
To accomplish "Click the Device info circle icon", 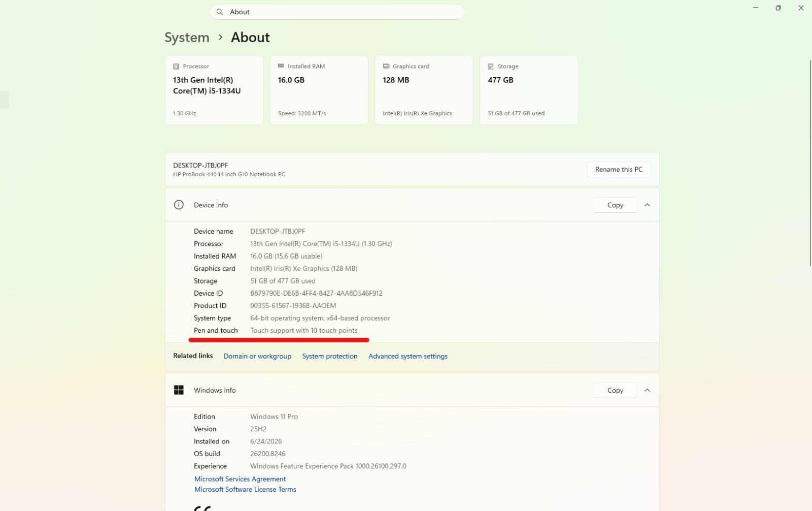I will click(179, 205).
